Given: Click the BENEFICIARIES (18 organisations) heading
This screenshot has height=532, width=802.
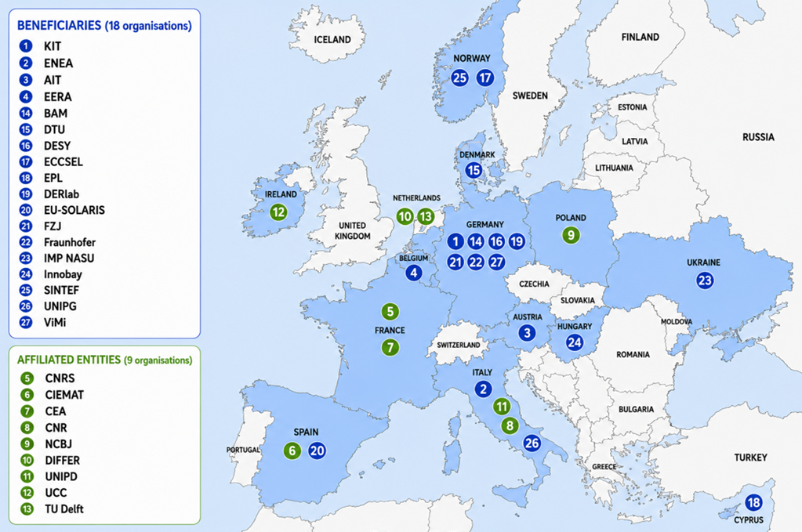Looking at the screenshot, I should [x=104, y=26].
